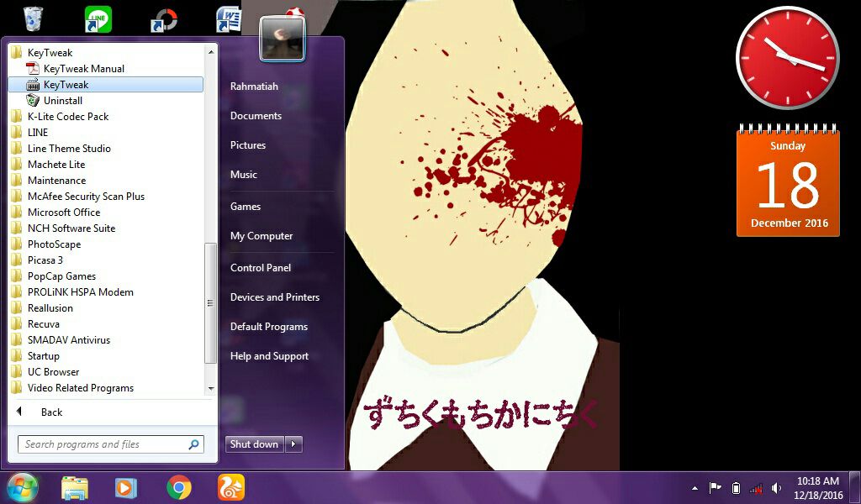This screenshot has width=861, height=504.
Task: Click the Search programs and files box
Action: [110, 444]
